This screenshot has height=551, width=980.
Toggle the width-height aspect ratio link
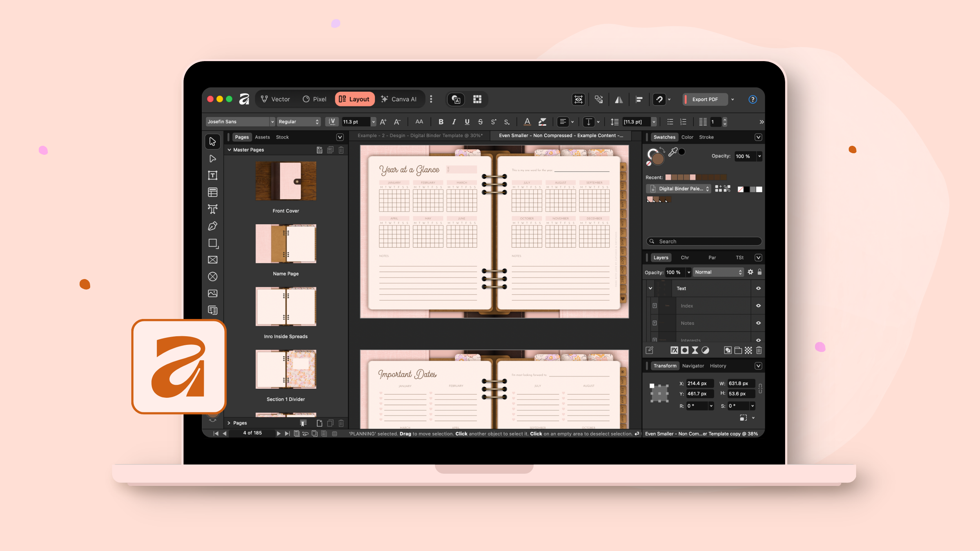(x=760, y=388)
